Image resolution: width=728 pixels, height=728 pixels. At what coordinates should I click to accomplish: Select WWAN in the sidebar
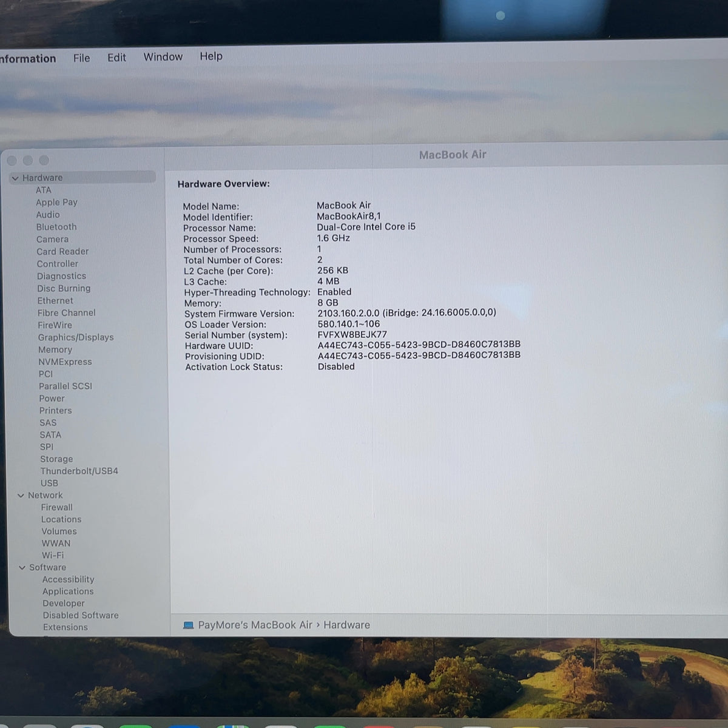click(56, 544)
